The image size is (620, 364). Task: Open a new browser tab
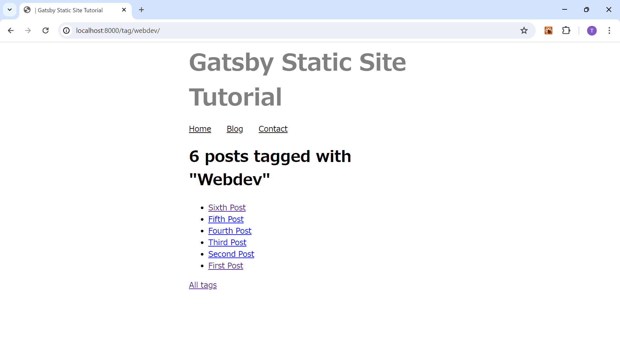click(141, 10)
